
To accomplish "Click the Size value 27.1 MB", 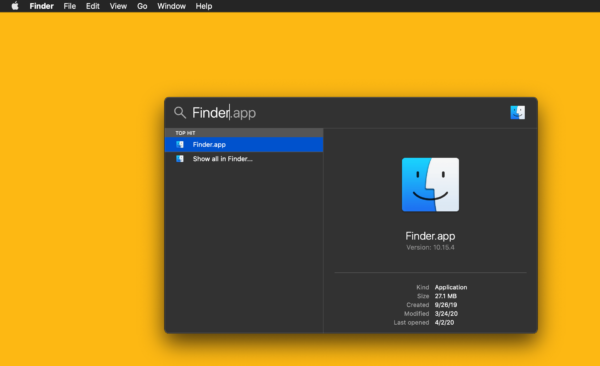I will pos(445,296).
